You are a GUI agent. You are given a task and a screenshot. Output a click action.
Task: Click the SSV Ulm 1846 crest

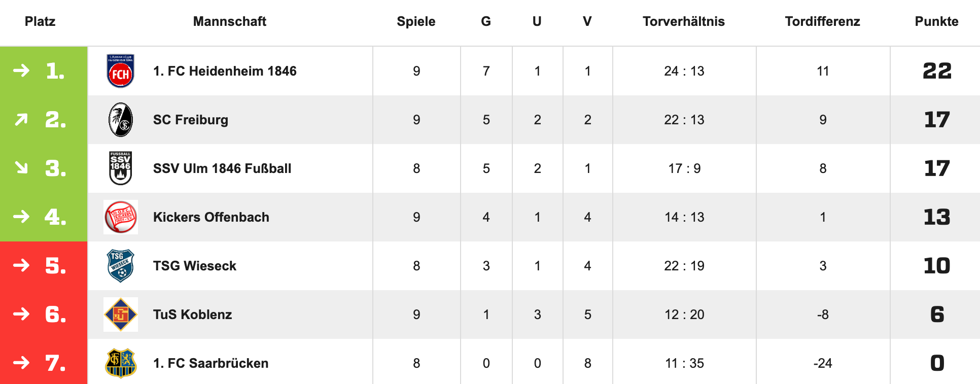click(121, 168)
